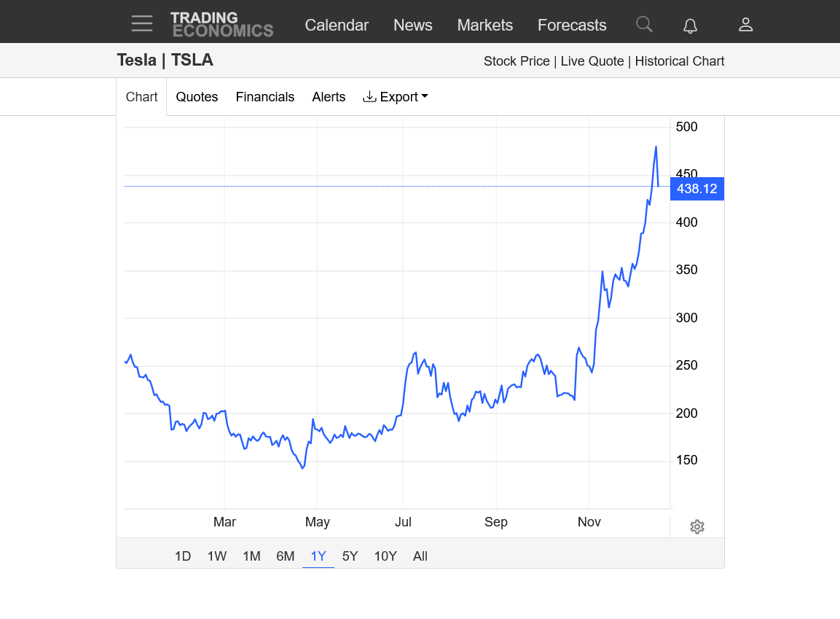
Task: Open the Markets menu item
Action: tap(485, 25)
